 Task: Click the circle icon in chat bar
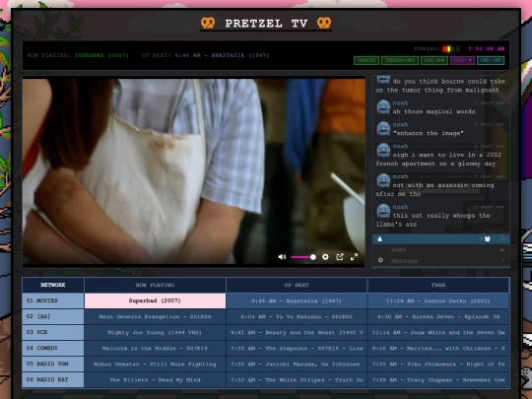click(502, 238)
